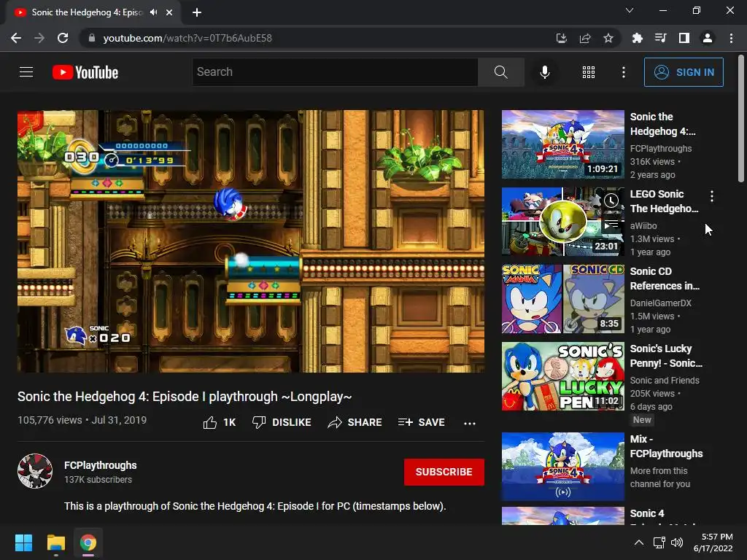This screenshot has height=560, width=747.
Task: Open the Mix - FCPlaythroughs playlist thumbnail
Action: click(562, 467)
